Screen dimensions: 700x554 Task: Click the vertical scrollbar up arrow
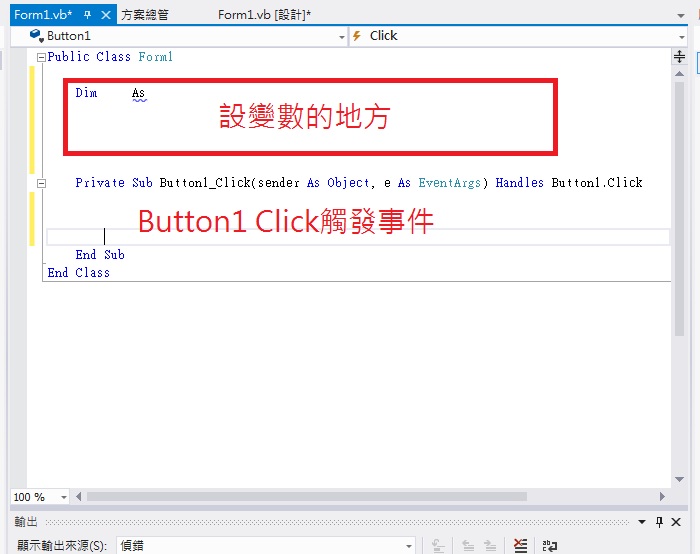(x=679, y=74)
